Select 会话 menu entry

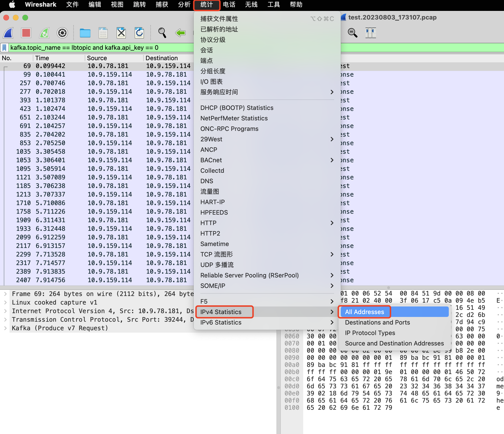pos(267,50)
